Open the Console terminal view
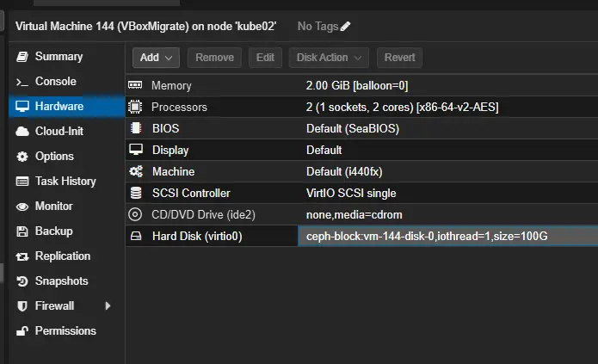The width and height of the screenshot is (598, 364). [x=55, y=82]
